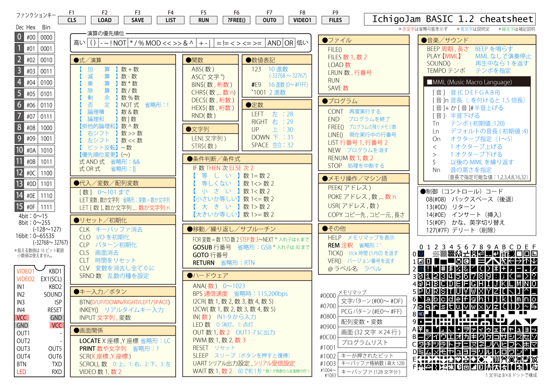
Task: Click the PRINT 数や文字列 entry
Action: (119, 349)
